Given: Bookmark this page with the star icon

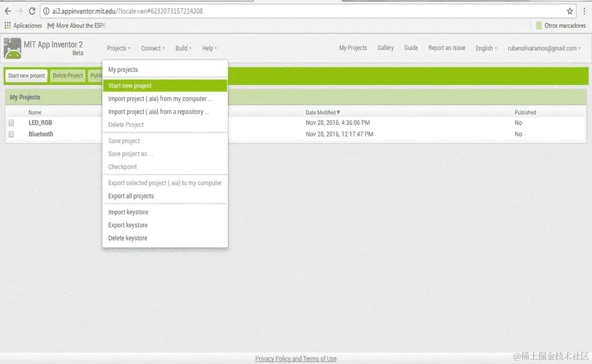Looking at the screenshot, I should 570,11.
